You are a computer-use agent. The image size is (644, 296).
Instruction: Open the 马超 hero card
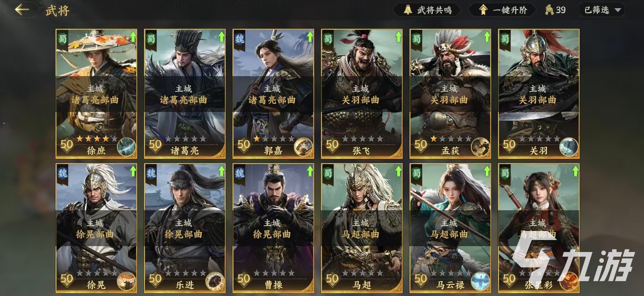[362, 228]
